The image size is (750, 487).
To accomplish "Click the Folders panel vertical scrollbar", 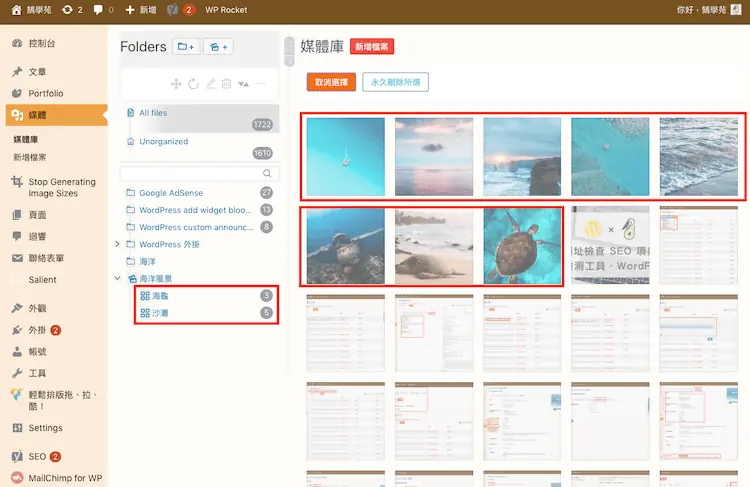I will click(x=289, y=52).
